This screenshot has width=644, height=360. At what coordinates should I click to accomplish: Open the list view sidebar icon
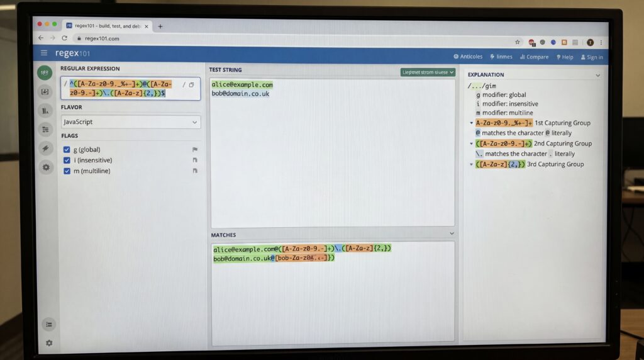coord(45,130)
